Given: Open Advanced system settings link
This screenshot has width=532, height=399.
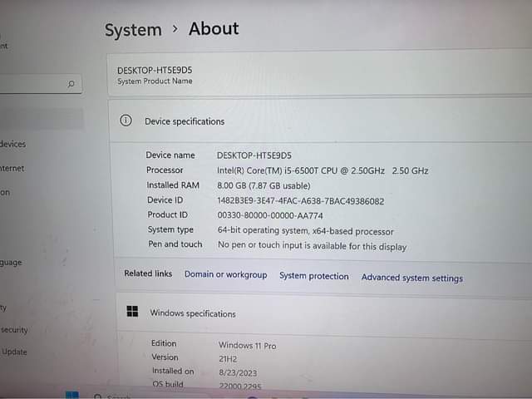Looking at the screenshot, I should pos(412,278).
